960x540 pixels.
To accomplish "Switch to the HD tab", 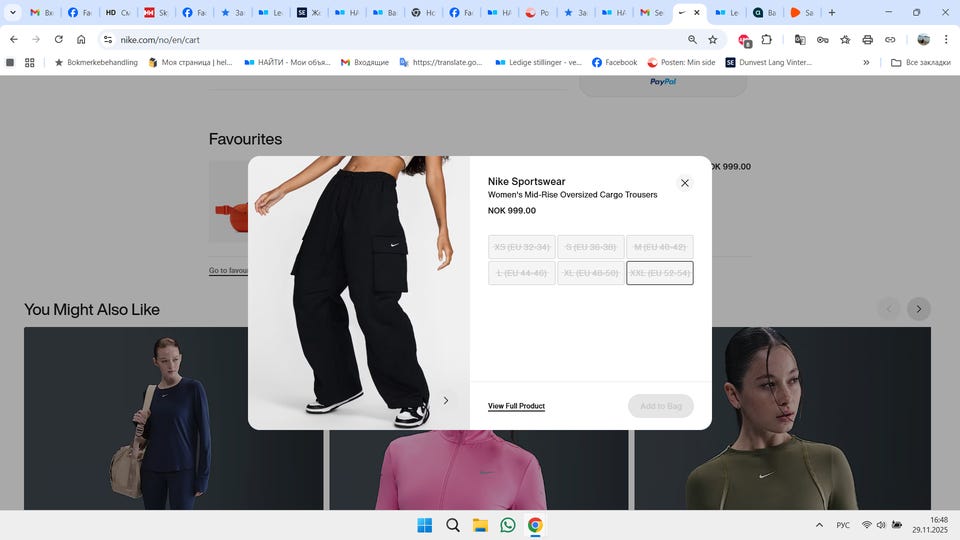I will click(118, 12).
